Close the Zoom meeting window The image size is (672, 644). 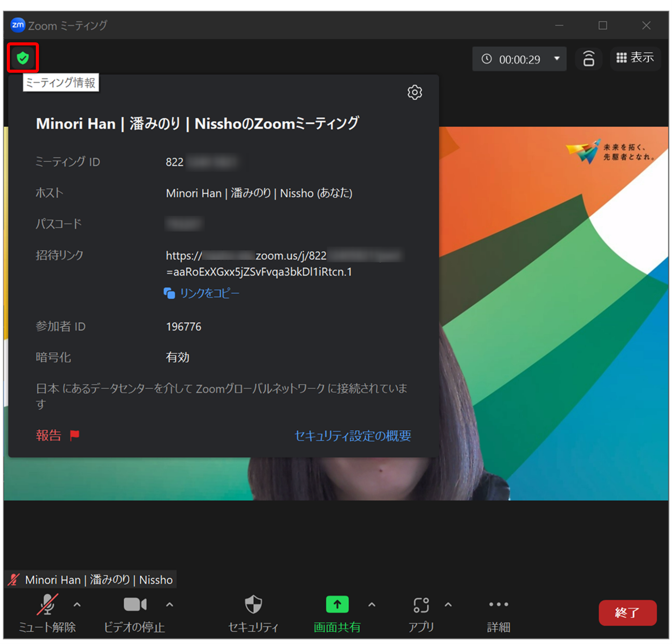coord(646,25)
